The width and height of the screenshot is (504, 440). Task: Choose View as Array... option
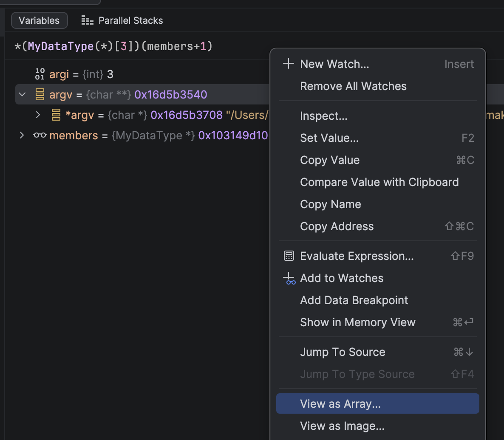[378, 404]
